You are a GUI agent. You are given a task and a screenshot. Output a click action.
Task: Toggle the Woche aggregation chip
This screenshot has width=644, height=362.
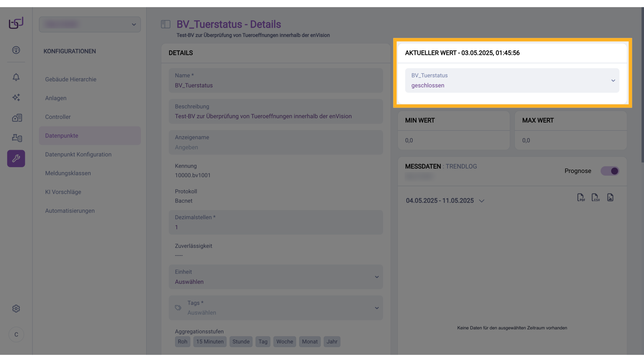tap(284, 342)
